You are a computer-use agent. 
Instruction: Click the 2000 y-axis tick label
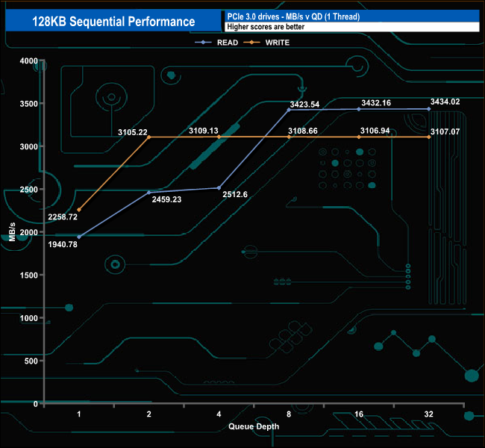point(29,232)
